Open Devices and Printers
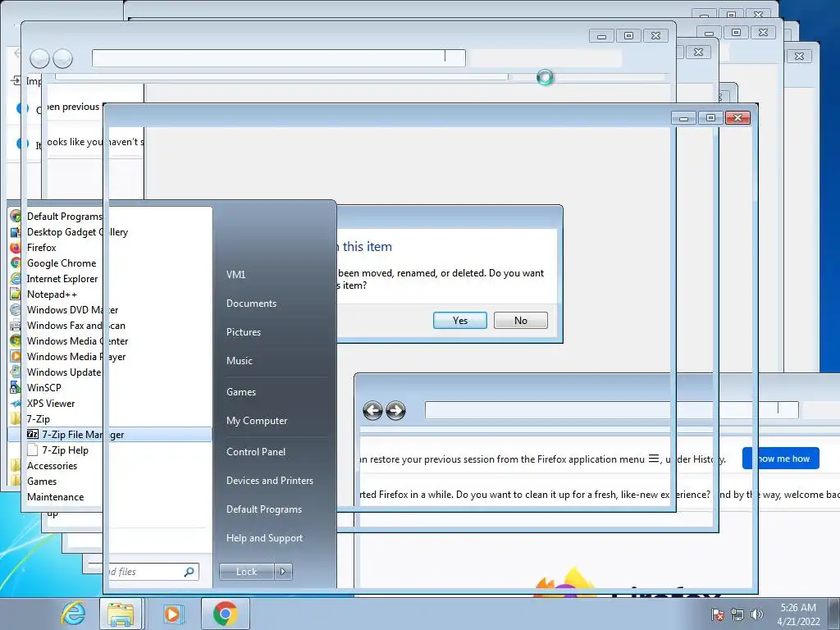Image resolution: width=840 pixels, height=630 pixels. 269,481
